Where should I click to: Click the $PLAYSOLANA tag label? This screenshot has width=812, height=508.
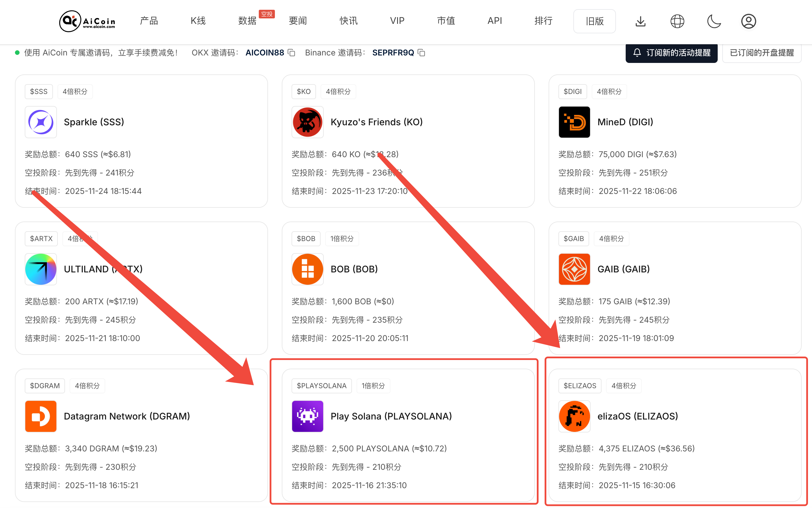tap(321, 386)
